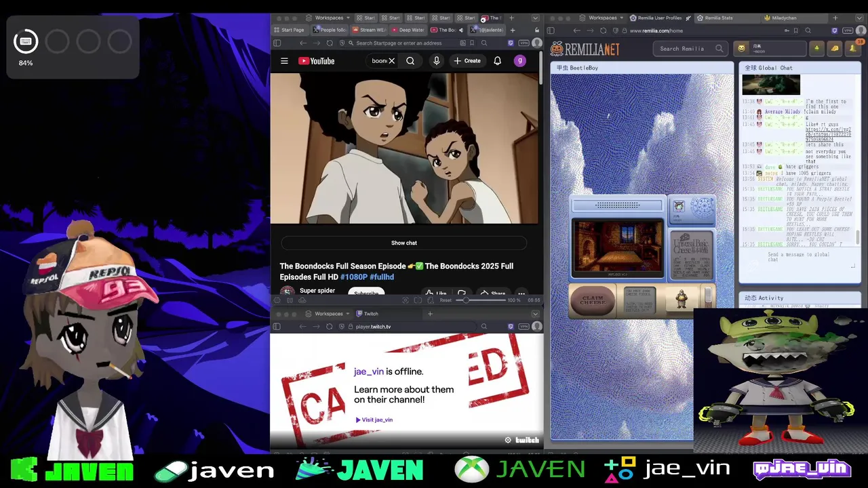Open the Workspaces dropdown in YouTube window
Screen dimensions: 868x488
click(x=328, y=18)
